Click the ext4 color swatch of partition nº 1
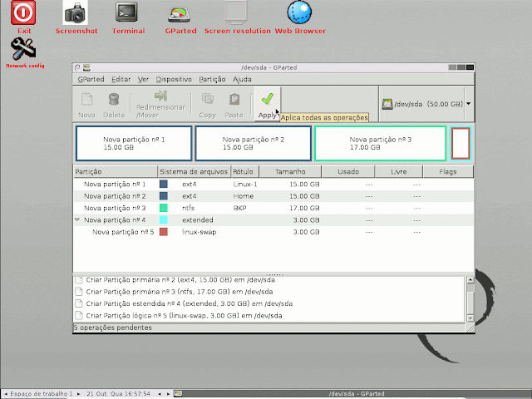The height and width of the screenshot is (399, 532). [x=164, y=184]
